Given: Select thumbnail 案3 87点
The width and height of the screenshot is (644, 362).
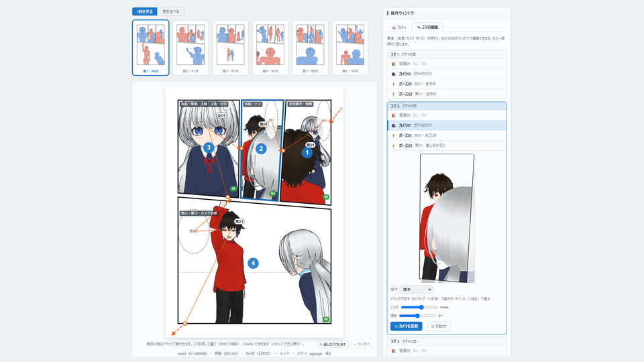Looking at the screenshot, I should [230, 48].
